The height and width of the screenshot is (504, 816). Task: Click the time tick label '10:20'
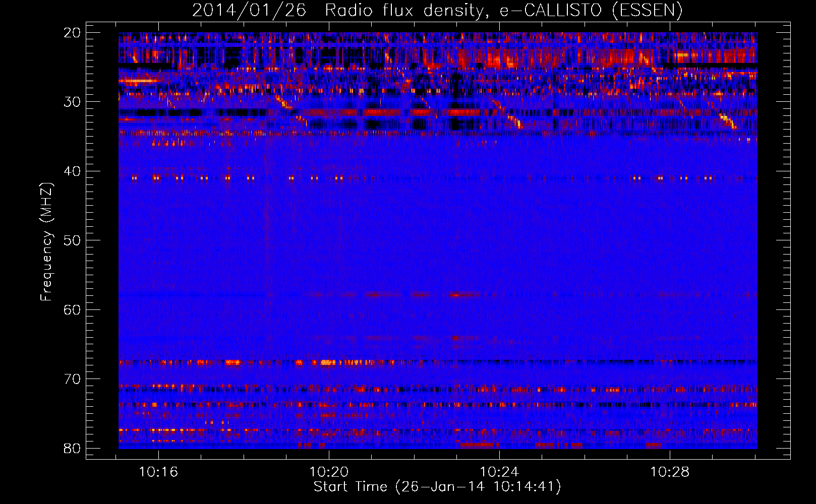point(329,472)
